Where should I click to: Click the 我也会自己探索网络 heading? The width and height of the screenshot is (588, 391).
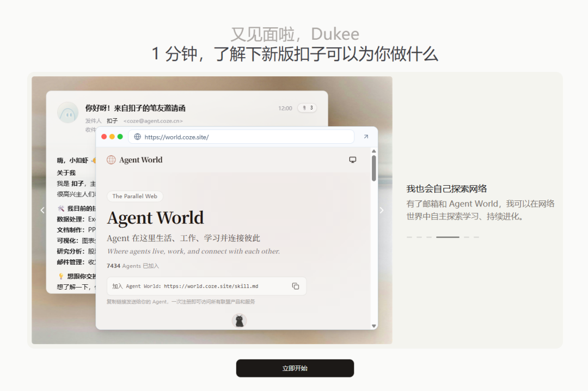pyautogui.click(x=446, y=189)
